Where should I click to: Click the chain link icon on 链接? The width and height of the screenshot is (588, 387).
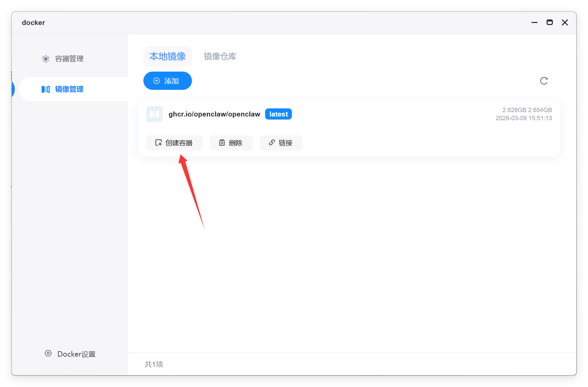tap(272, 143)
